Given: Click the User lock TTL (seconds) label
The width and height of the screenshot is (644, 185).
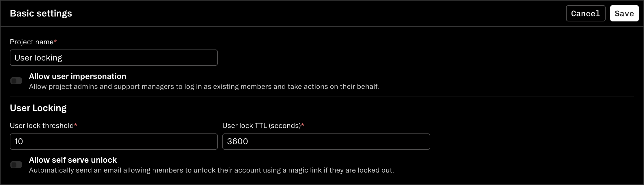Looking at the screenshot, I should [262, 126].
